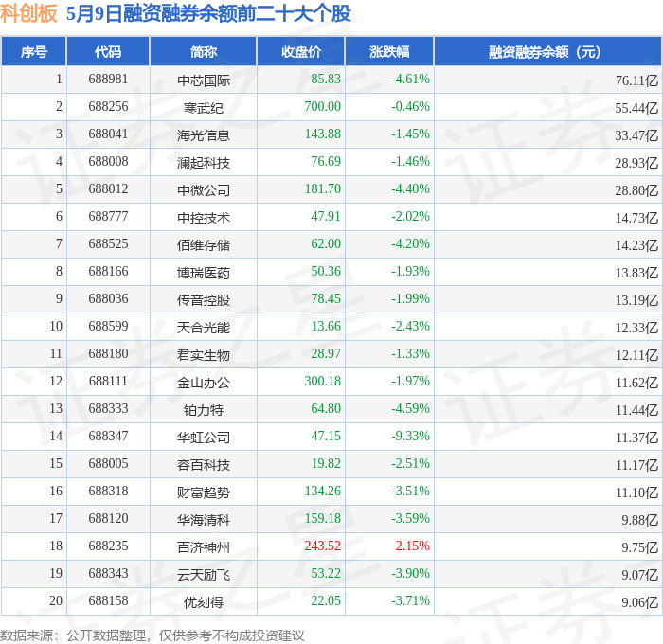Screen dimensions: 663x644
Task: Click margin balance 33.47亿
Action: [636, 135]
